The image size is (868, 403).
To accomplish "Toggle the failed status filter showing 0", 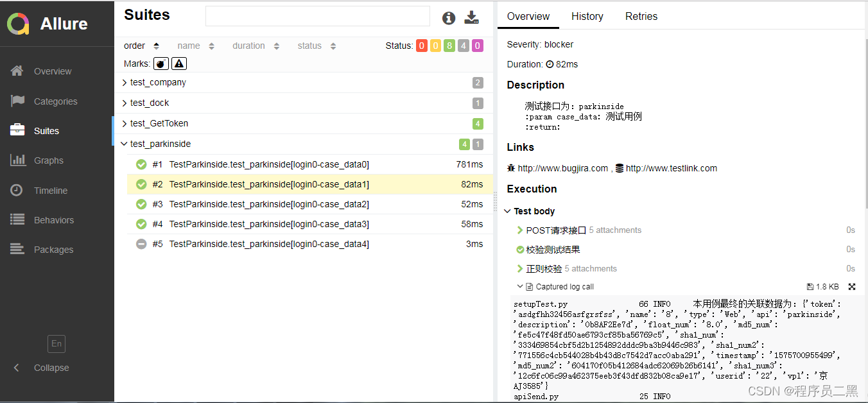I will tap(422, 46).
